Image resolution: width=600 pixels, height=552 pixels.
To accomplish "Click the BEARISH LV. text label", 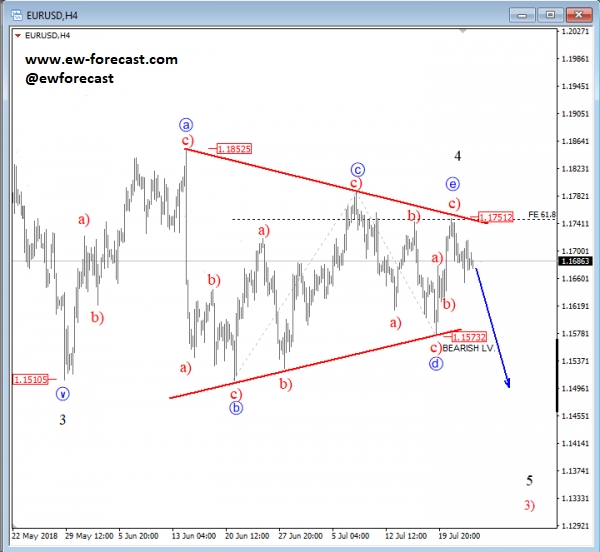I will [x=468, y=348].
